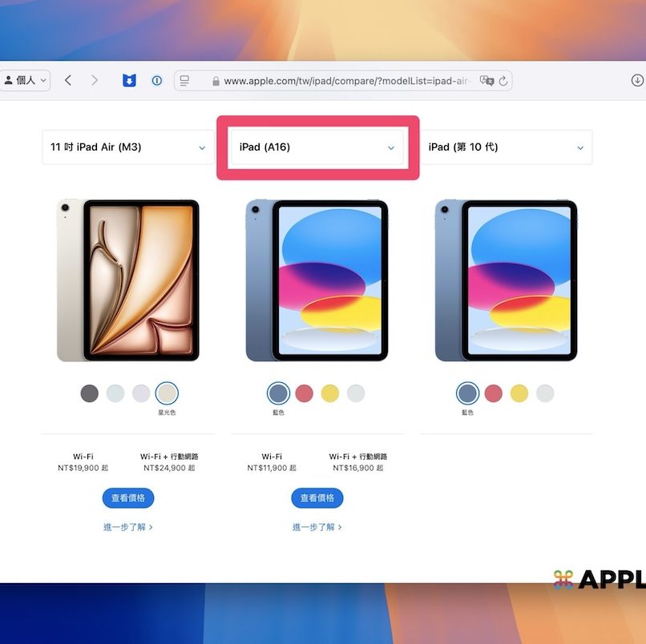Image resolution: width=646 pixels, height=644 pixels.
Task: Expand the iPad (A16) model selector
Action: coord(317,147)
